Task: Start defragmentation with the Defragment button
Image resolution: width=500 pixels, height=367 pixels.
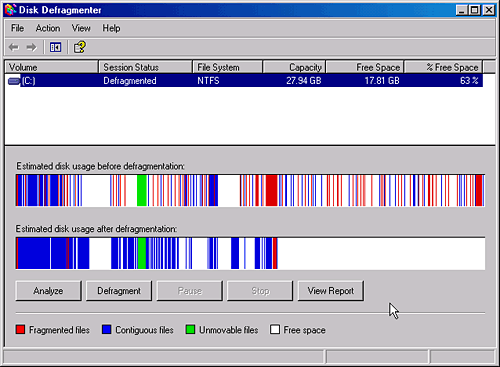Action: (119, 291)
